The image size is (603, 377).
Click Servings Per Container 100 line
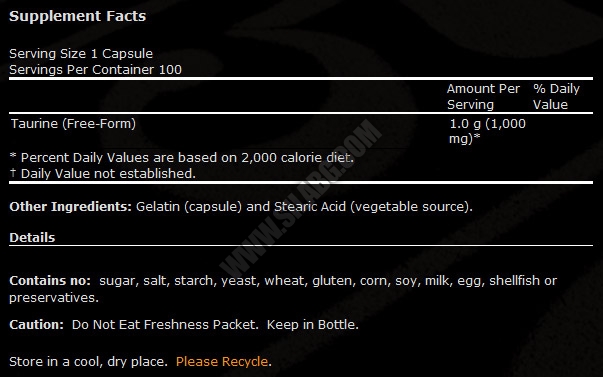click(x=95, y=70)
